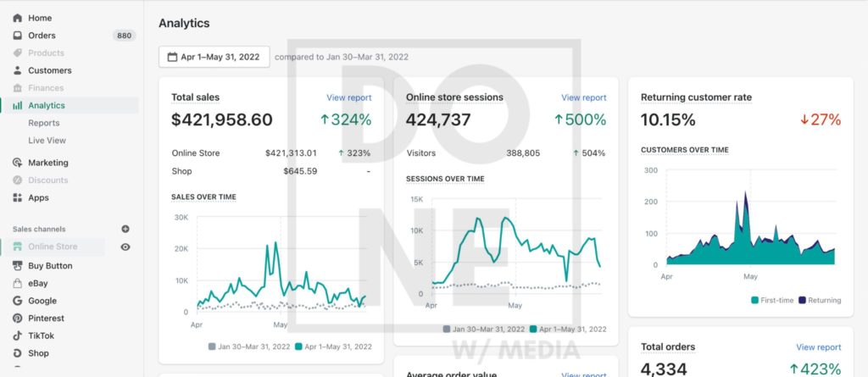Click the Online Store storefront icon
Image resolution: width=868 pixels, height=377 pixels.
(x=17, y=247)
